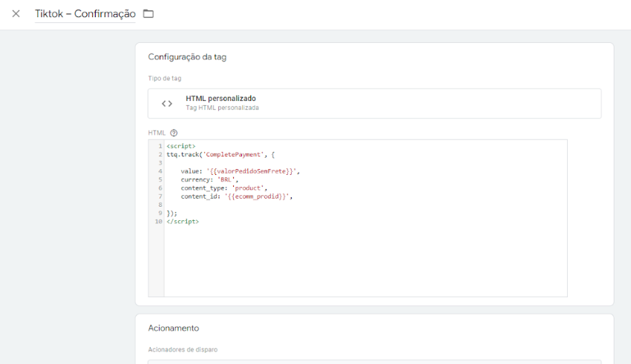
Task: Edit the tag name Tiktok – Confirmação
Action: click(85, 13)
